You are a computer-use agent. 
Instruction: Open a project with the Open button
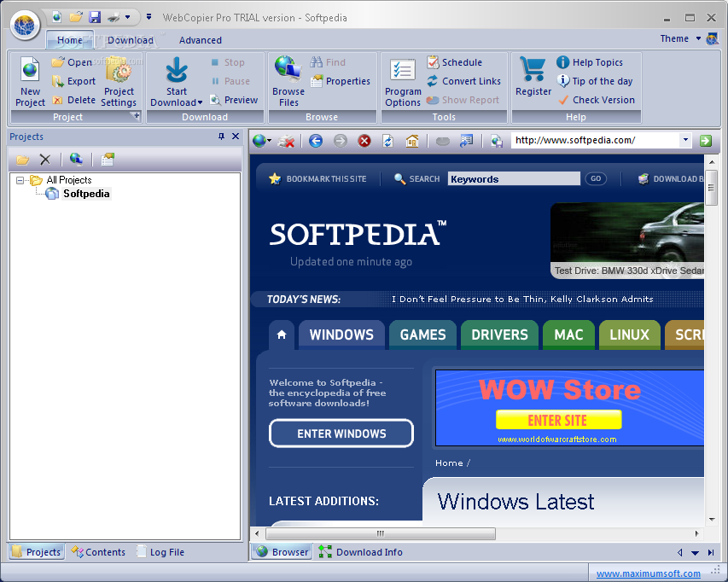(x=72, y=62)
